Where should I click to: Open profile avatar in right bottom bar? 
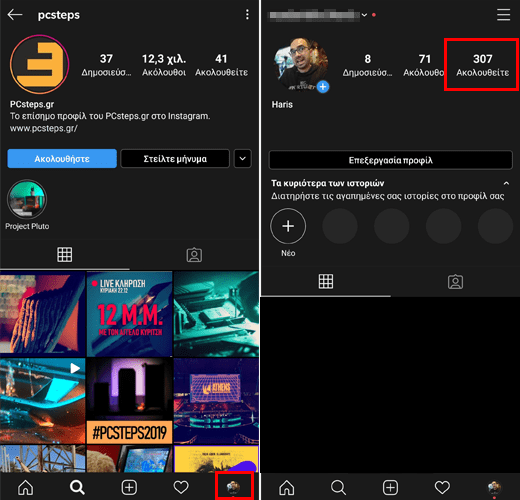pyautogui.click(x=494, y=487)
